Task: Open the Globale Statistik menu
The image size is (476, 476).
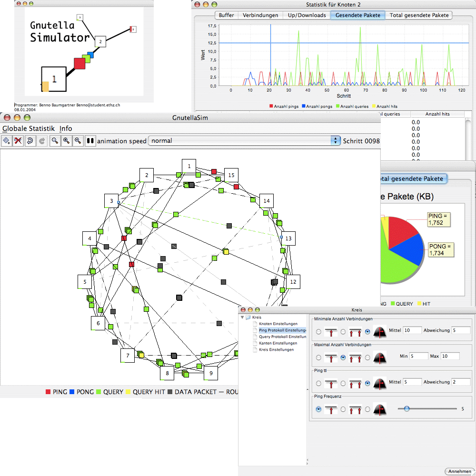Action: (28, 129)
